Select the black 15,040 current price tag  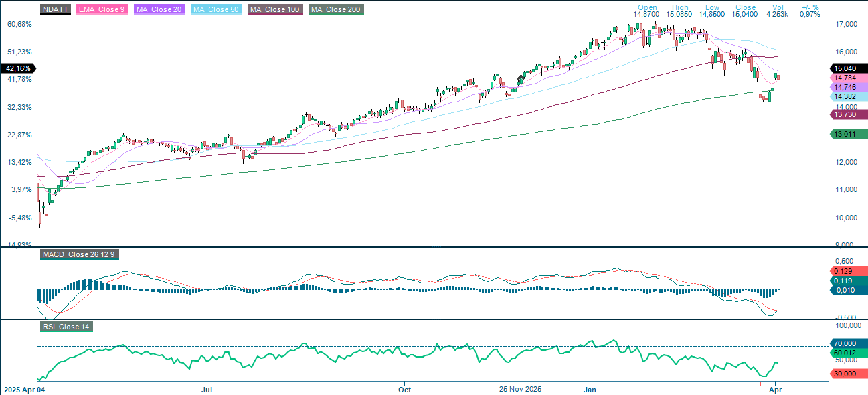click(845, 68)
